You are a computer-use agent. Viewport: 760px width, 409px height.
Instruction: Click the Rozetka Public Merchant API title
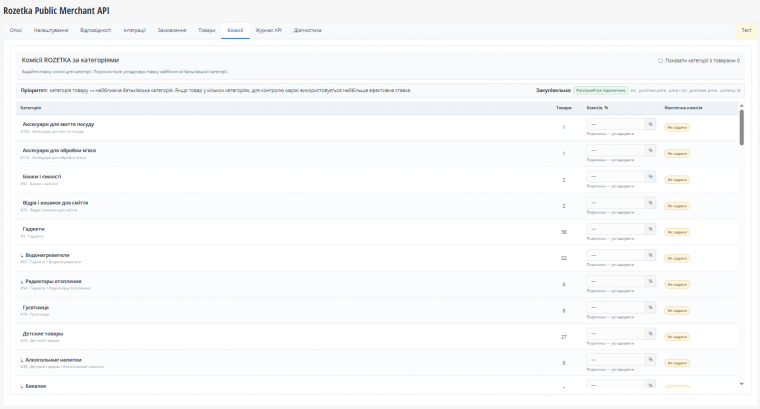click(x=56, y=10)
